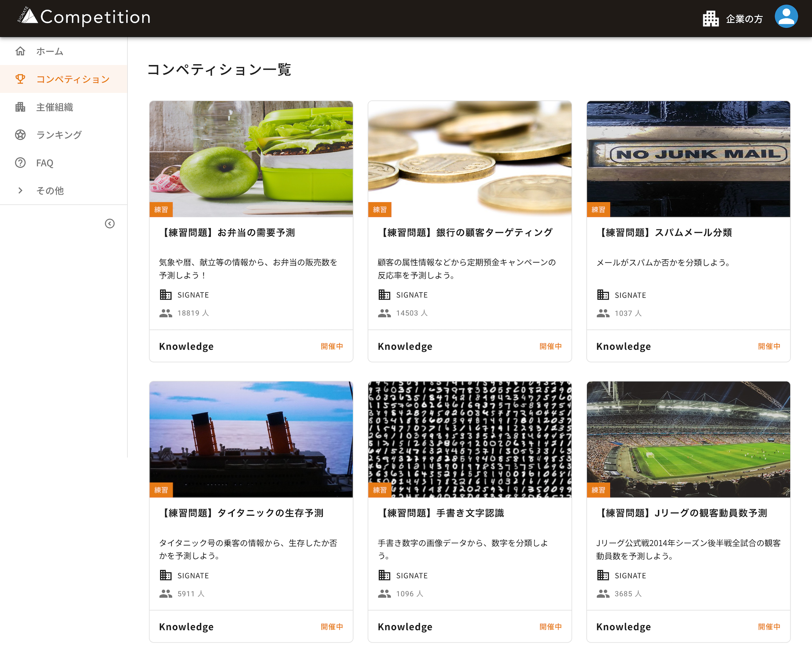Click the building icon next to 企業の方
This screenshot has width=812, height=650.
pyautogui.click(x=710, y=19)
